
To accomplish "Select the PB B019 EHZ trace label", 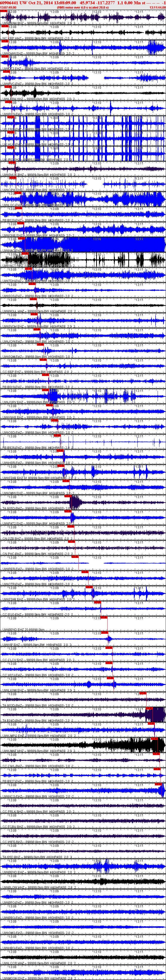I will (38, 387).
